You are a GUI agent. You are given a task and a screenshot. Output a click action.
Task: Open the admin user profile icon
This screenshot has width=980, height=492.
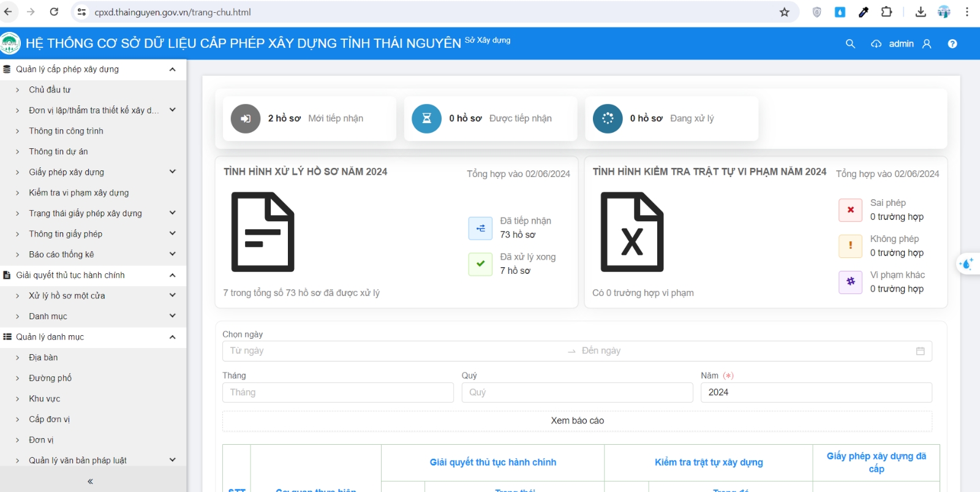[x=927, y=44]
